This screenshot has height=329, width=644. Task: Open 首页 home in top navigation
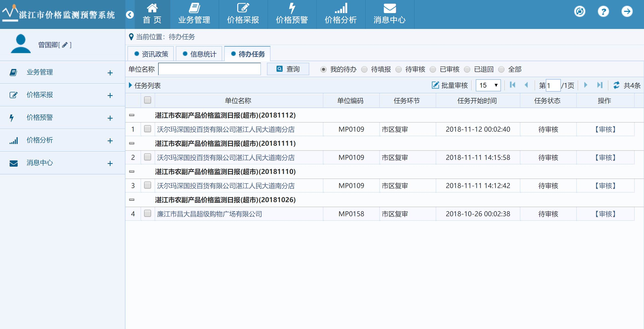[152, 14]
